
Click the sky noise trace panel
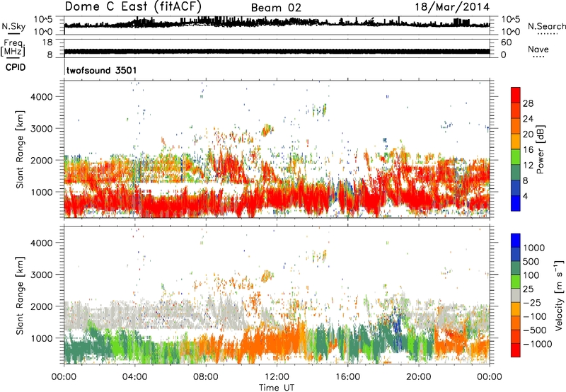coord(277,25)
